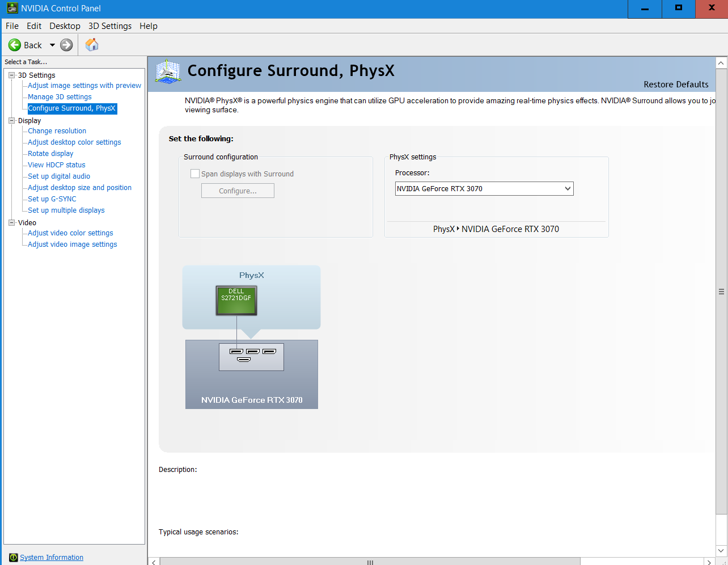728x565 pixels.
Task: Click the 'PhysX ‣ NVIDIA GeForce RTX 3070' status text
Action: (x=496, y=229)
